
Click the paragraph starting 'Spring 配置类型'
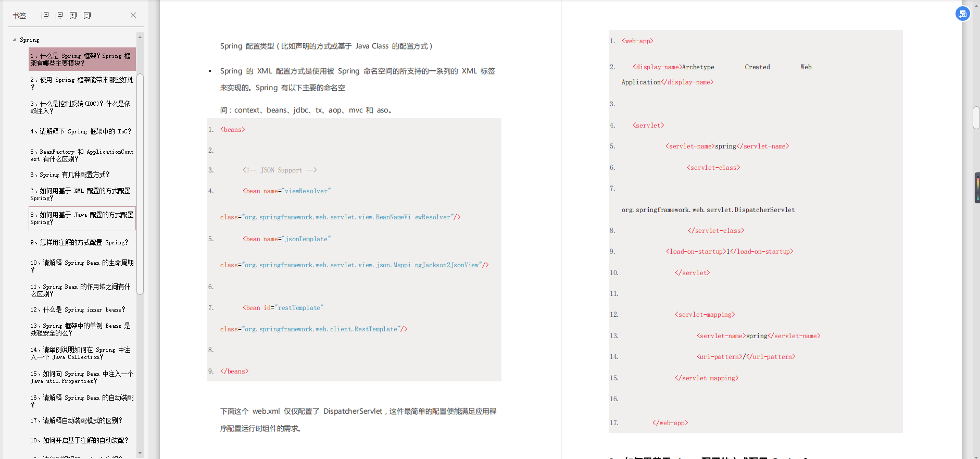326,46
